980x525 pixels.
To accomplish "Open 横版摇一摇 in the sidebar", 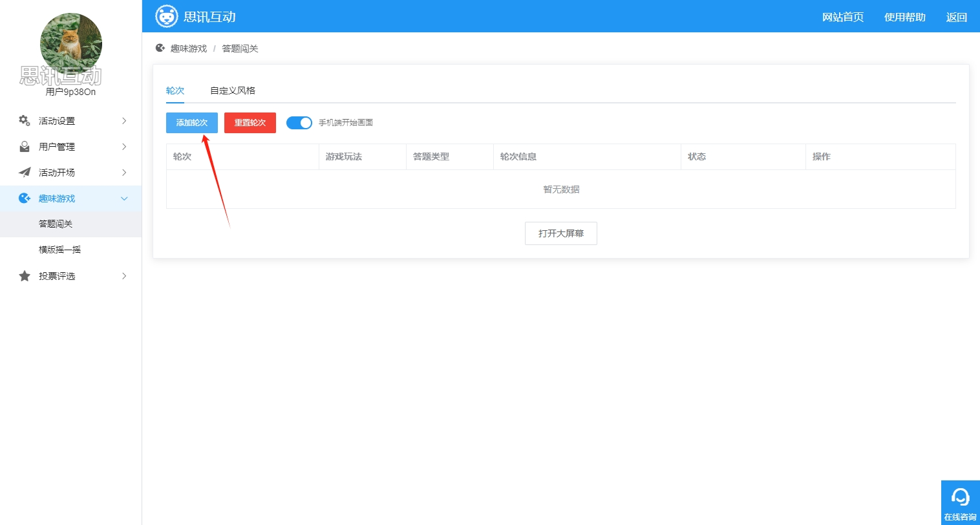I will (x=59, y=250).
